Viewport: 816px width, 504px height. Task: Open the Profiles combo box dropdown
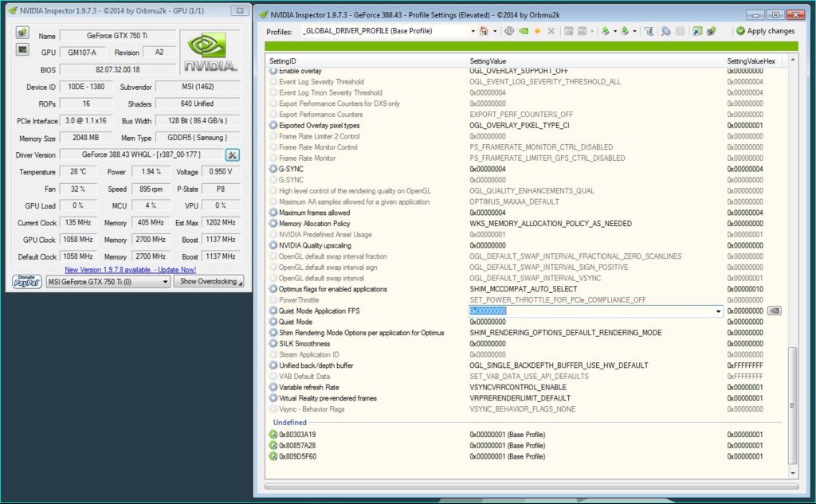coord(473,31)
